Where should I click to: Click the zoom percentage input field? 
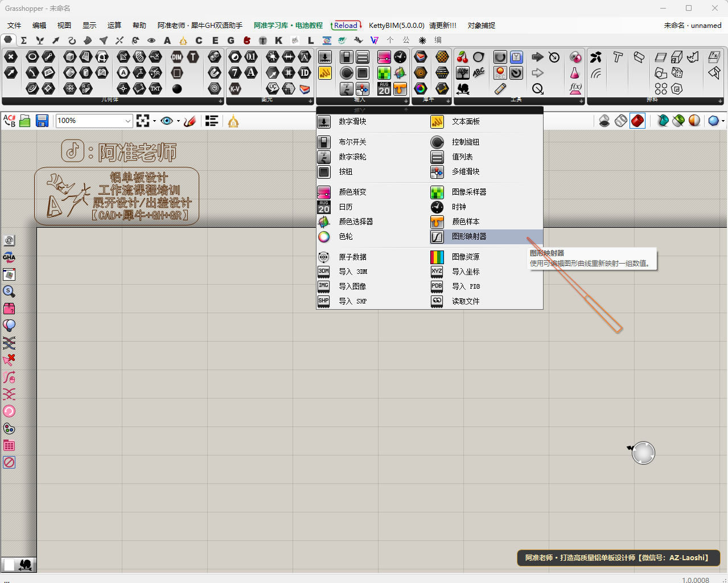(x=89, y=121)
